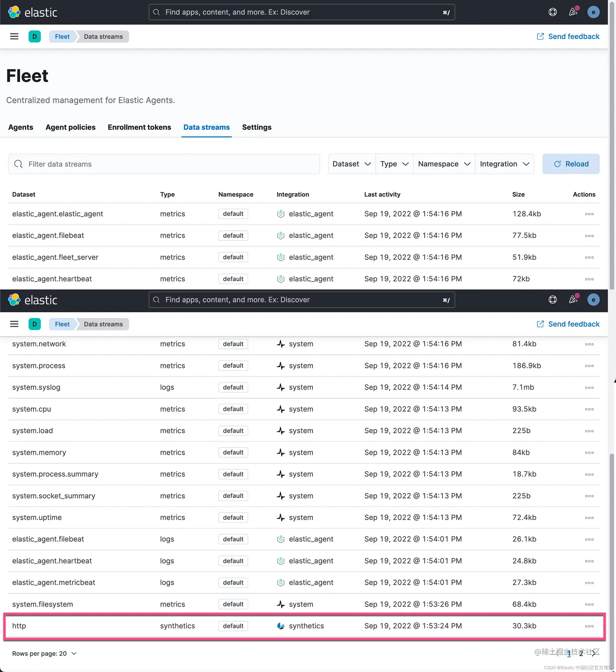Image resolution: width=616 pixels, height=672 pixels.
Task: Open the Dataset filter dropdown
Action: [x=352, y=164]
